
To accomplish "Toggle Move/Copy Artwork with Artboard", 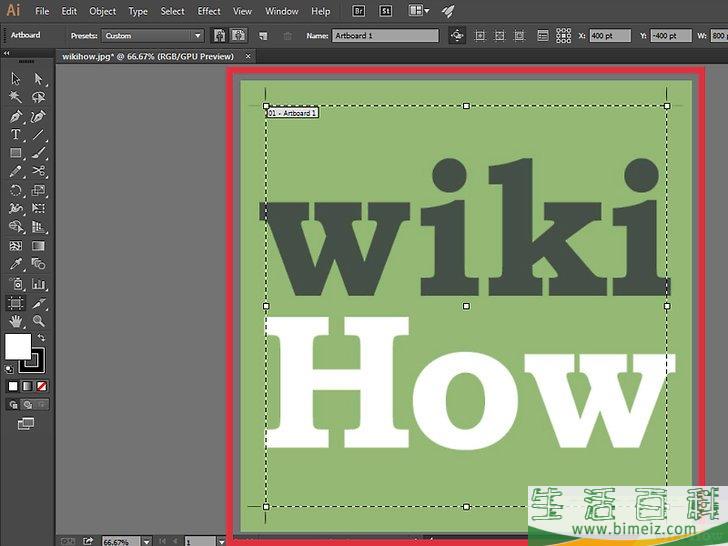I will 457,35.
